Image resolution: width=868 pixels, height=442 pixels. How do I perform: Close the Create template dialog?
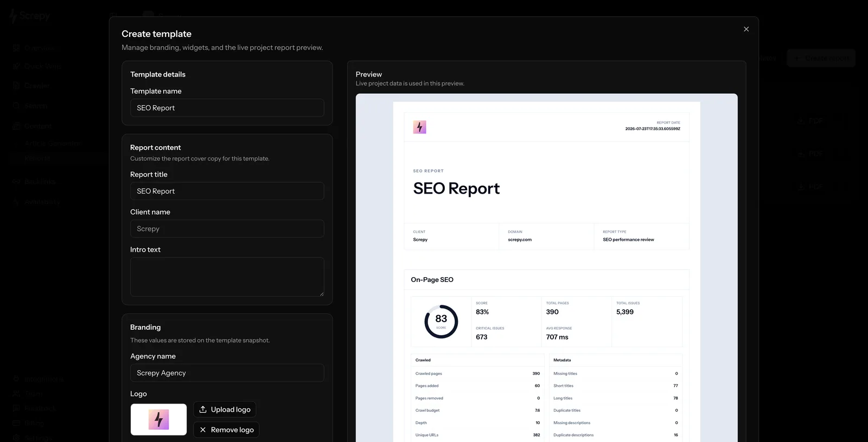tap(746, 29)
